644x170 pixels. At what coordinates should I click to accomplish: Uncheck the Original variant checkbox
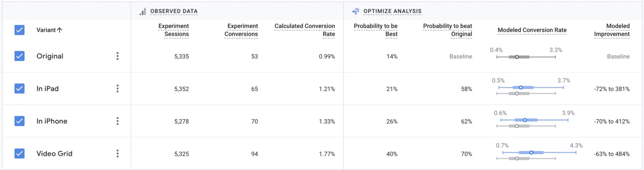(x=19, y=56)
